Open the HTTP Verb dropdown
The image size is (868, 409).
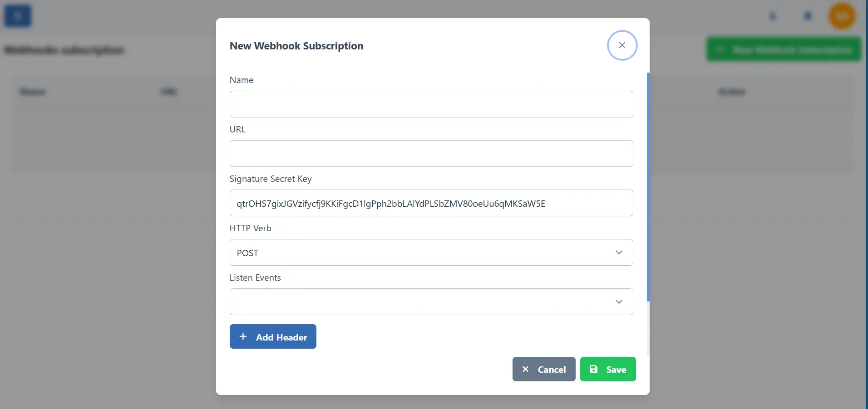click(430, 252)
